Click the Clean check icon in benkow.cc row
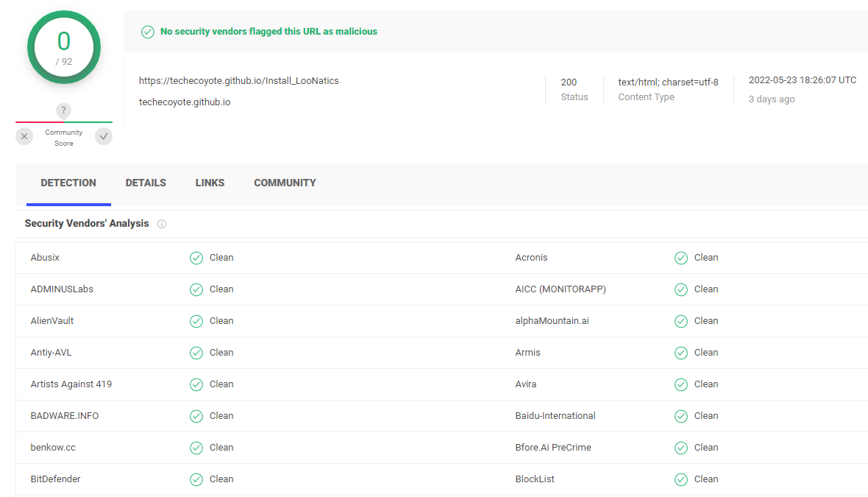 (196, 448)
